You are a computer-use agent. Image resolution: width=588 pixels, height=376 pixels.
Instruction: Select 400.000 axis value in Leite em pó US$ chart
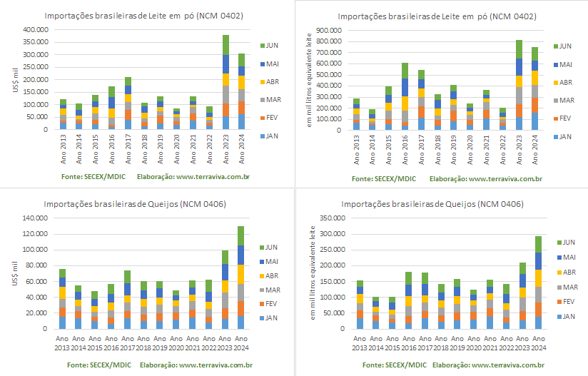(x=36, y=30)
